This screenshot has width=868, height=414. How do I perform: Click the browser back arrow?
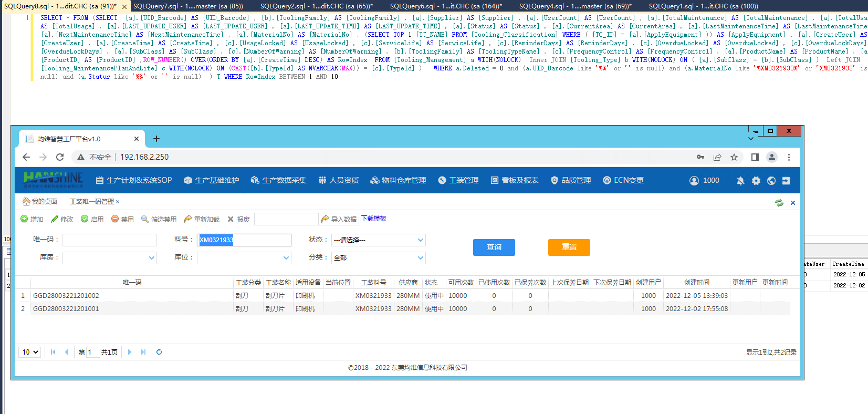[26, 157]
